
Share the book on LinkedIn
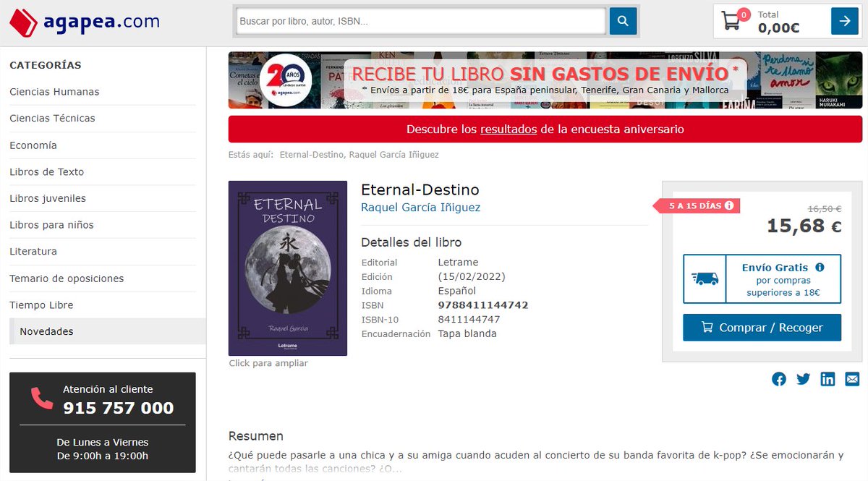(827, 378)
